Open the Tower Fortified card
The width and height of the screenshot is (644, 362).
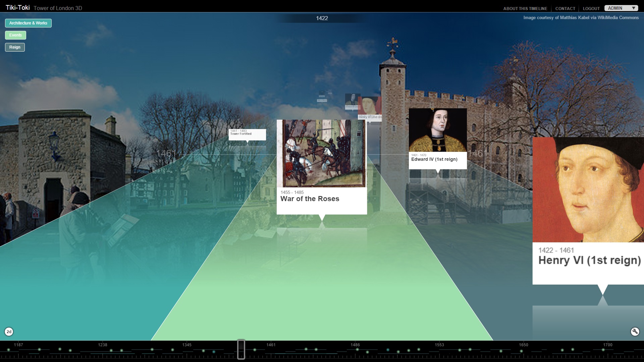pos(247,135)
